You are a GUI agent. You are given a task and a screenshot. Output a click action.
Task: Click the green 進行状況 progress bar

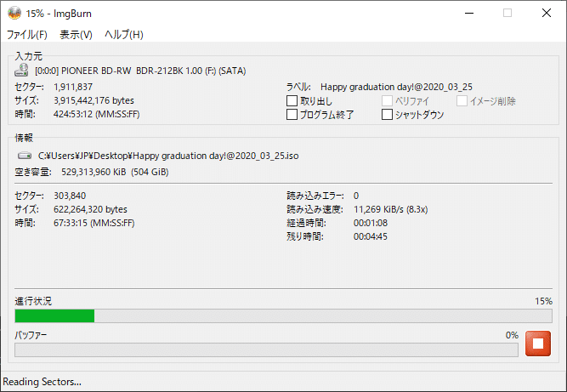(x=284, y=315)
